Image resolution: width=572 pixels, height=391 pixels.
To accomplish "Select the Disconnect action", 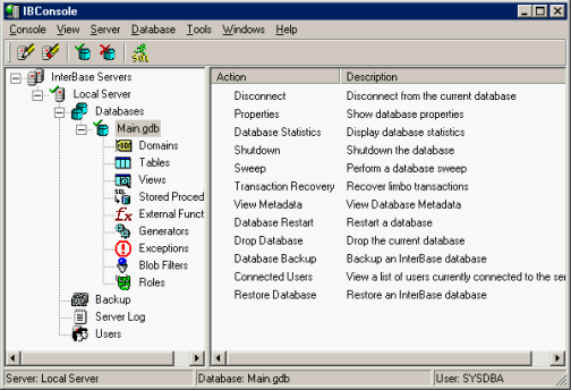I will 260,96.
